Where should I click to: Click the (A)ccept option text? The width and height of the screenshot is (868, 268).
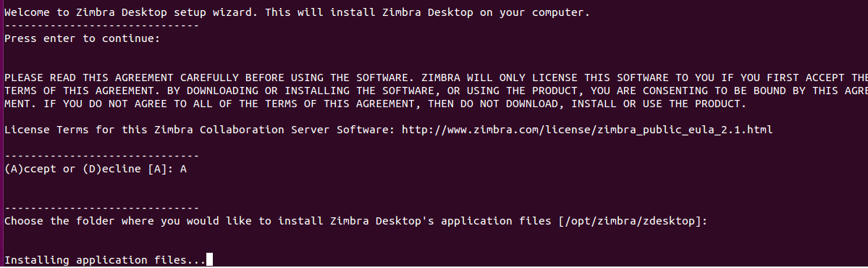click(x=30, y=169)
